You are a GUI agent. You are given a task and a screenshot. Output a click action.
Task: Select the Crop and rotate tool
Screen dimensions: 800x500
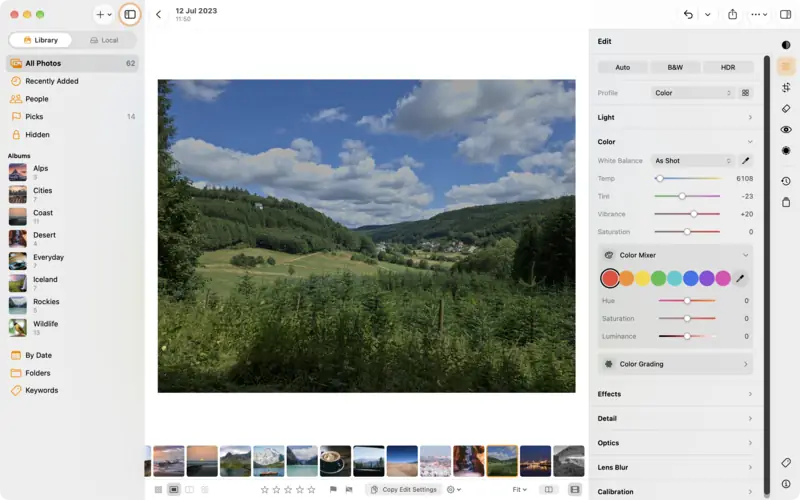[786, 87]
